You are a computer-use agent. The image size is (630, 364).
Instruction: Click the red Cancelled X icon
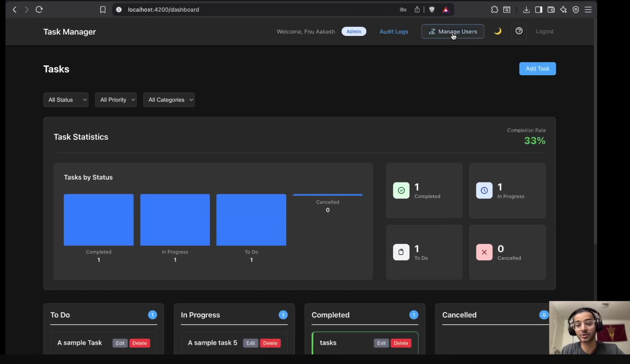pos(484,252)
